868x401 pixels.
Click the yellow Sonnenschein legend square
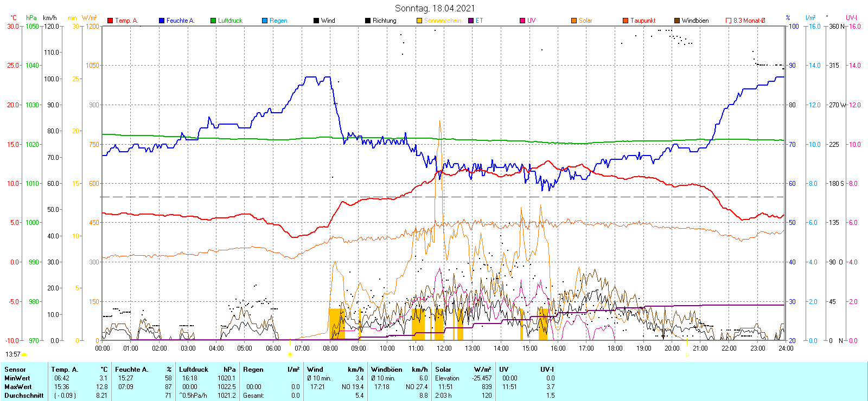pos(419,21)
